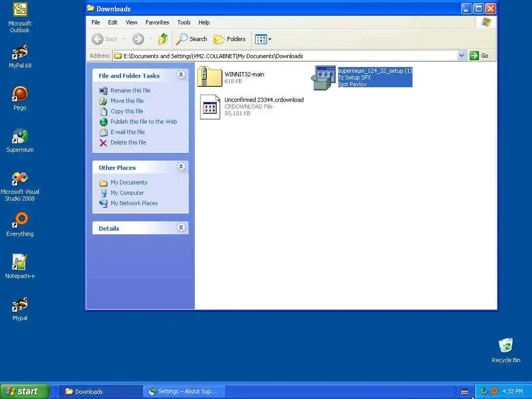532x399 pixels.
Task: Open the Tools menu
Action: click(183, 22)
